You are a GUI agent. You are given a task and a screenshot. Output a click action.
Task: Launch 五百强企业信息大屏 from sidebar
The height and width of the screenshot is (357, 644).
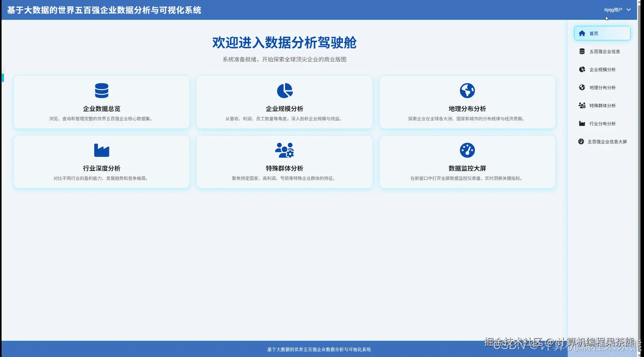pos(602,141)
